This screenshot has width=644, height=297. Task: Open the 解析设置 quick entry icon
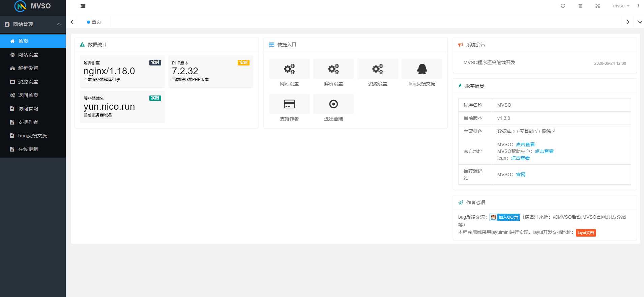[x=333, y=69]
